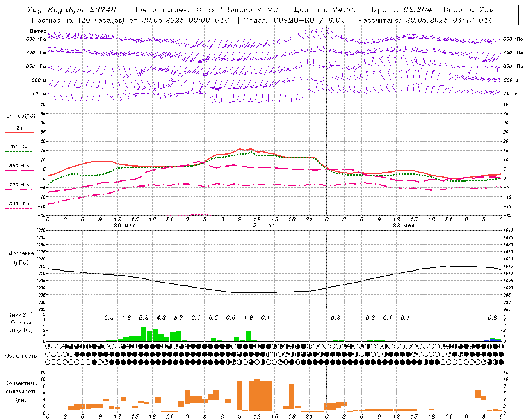525x420 pixels.
Task: Click the 4.3 three-hour precipitation value
Action: 161,317
